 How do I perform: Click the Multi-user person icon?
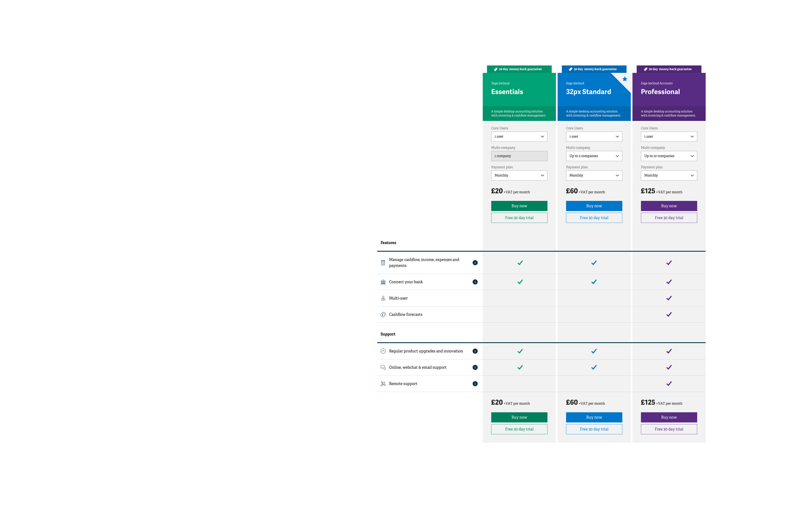[383, 298]
